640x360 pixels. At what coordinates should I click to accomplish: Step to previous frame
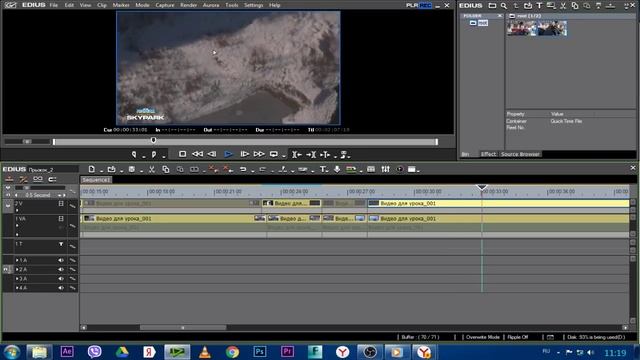(212, 154)
